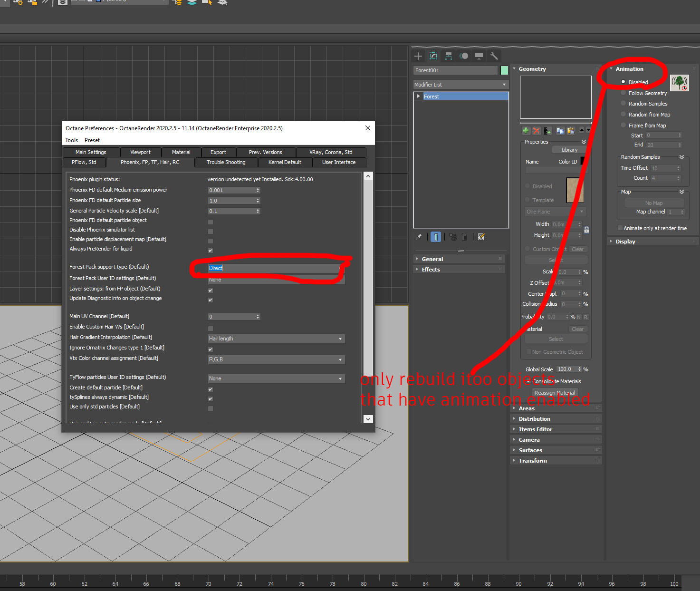The image size is (700, 591).
Task: Switch to the Trouble Shooting tab
Action: click(x=226, y=162)
